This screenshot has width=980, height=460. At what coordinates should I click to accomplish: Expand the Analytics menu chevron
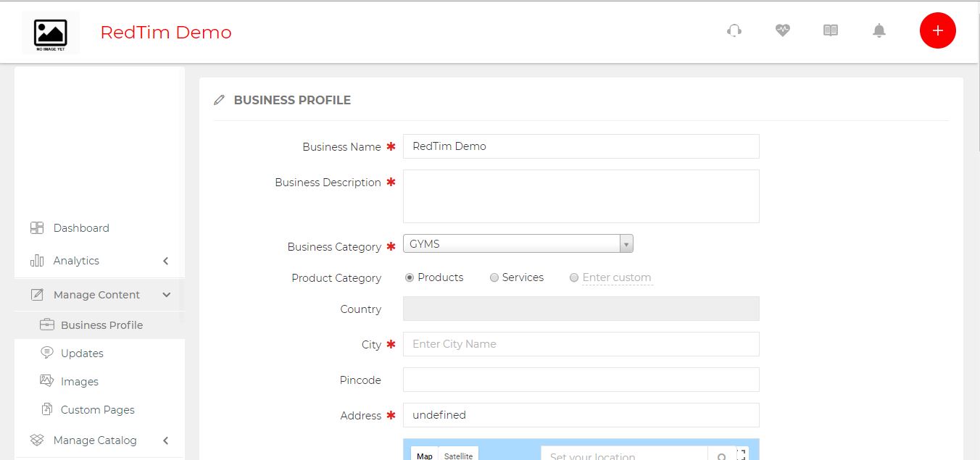pyautogui.click(x=166, y=261)
